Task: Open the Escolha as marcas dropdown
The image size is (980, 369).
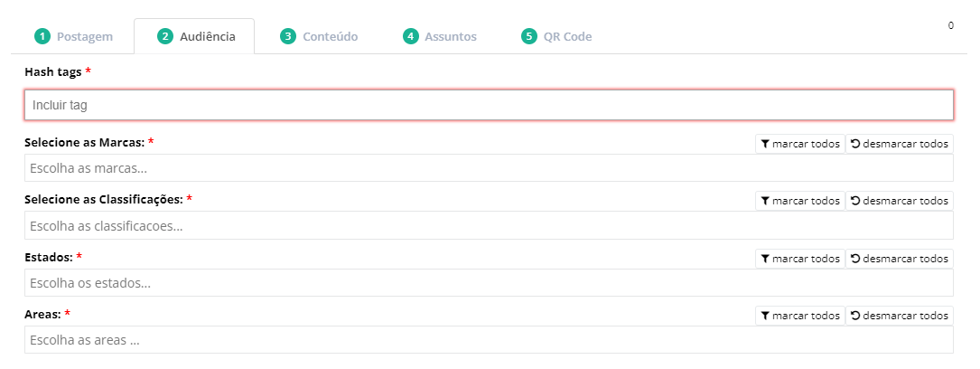Action: point(488,168)
